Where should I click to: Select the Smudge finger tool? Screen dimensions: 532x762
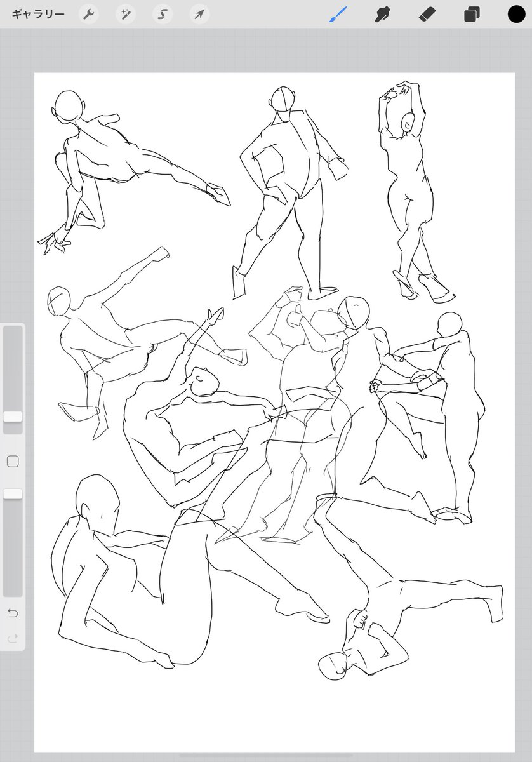tap(382, 14)
